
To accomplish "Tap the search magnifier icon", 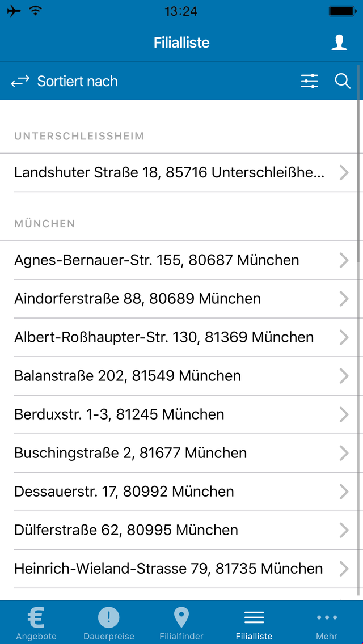I will point(343,81).
